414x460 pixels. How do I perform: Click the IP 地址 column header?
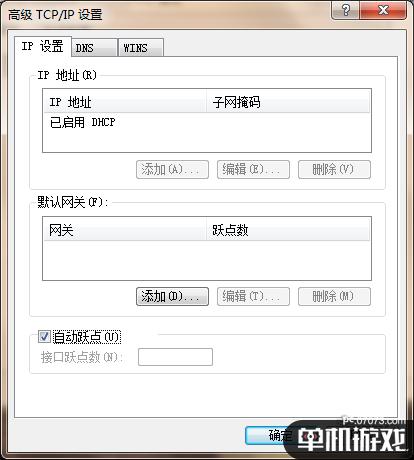pyautogui.click(x=125, y=102)
